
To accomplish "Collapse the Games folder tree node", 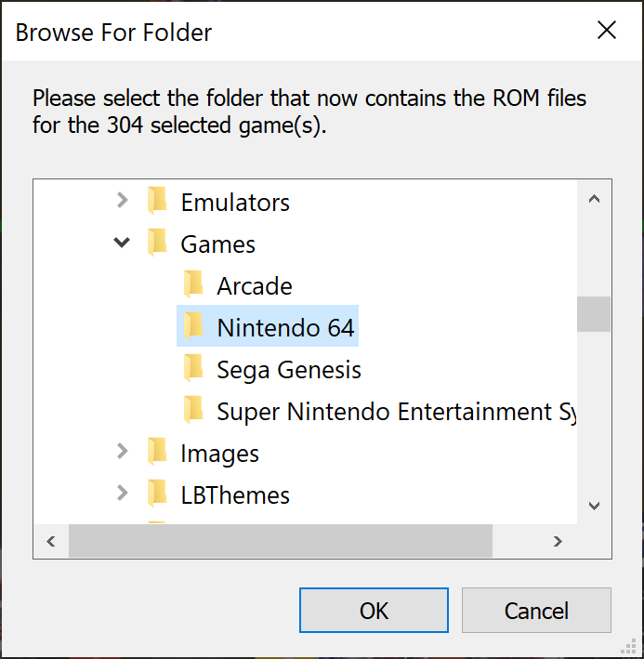I will tap(122, 243).
